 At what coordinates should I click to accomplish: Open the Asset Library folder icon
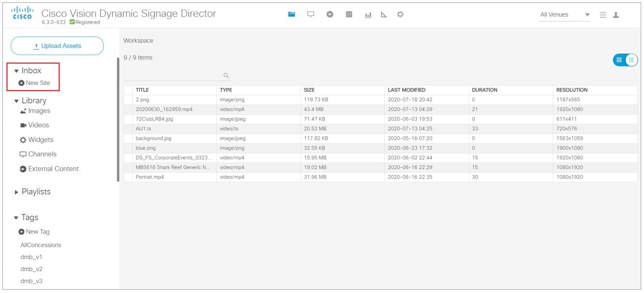[291, 15]
